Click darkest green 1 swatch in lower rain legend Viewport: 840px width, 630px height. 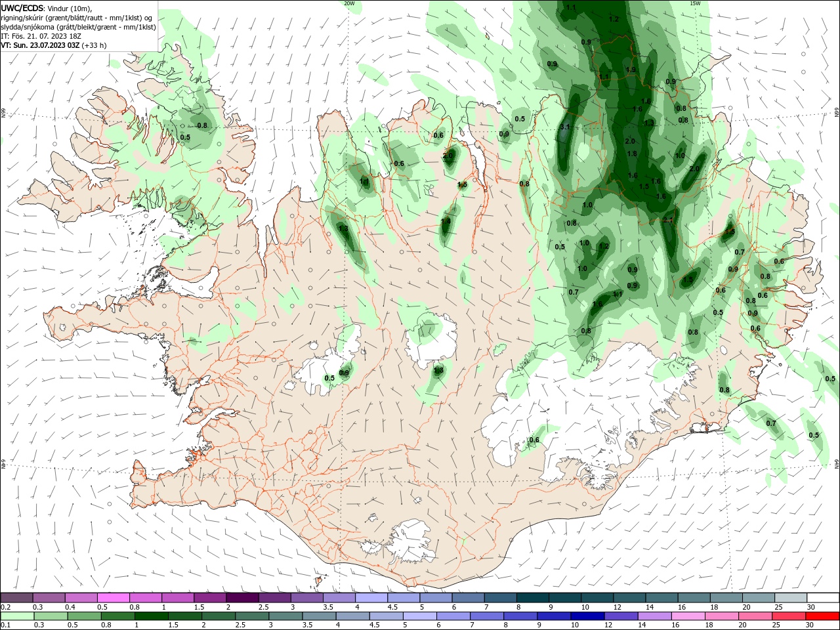click(151, 616)
